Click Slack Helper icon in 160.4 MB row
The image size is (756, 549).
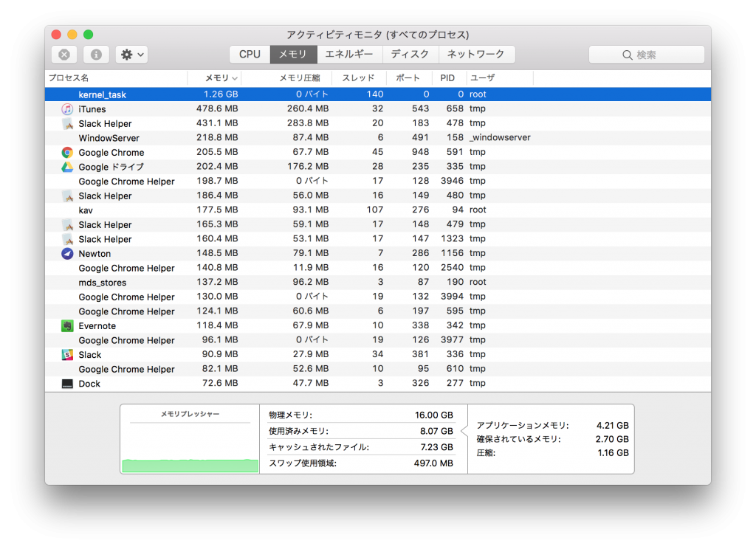(x=67, y=239)
